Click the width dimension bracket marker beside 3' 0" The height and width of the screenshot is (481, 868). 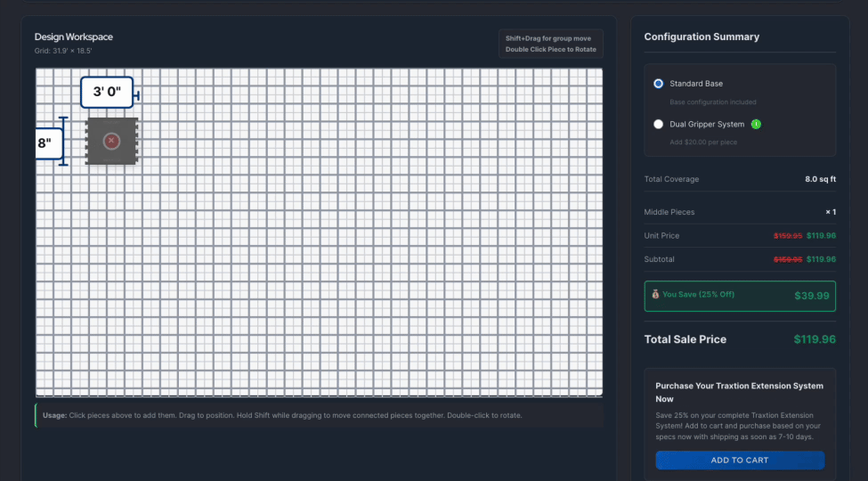136,94
